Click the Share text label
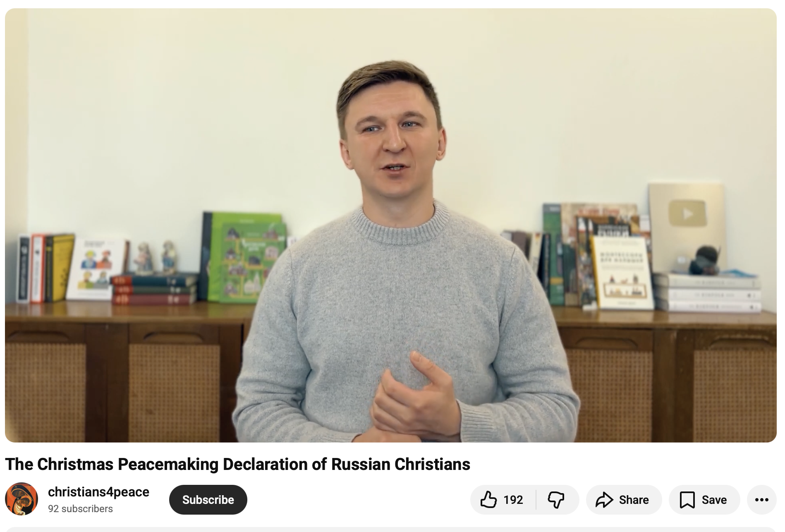 tap(634, 500)
